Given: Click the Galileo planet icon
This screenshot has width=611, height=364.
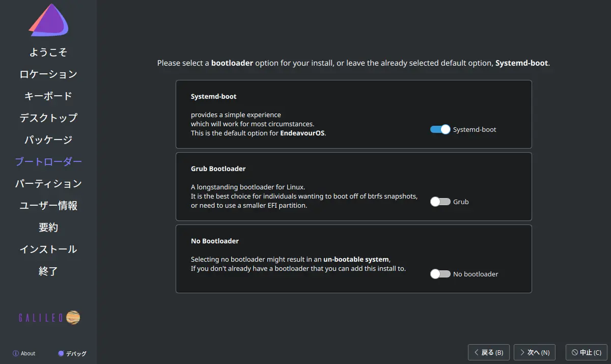Looking at the screenshot, I should (x=73, y=318).
